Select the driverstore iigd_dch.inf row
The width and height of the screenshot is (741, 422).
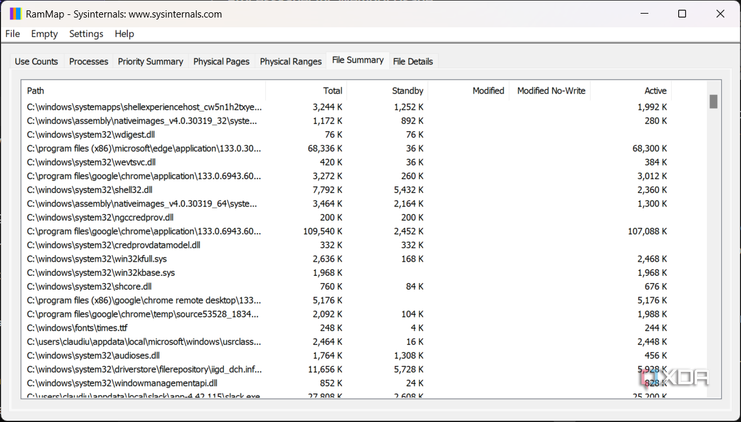pyautogui.click(x=364, y=369)
